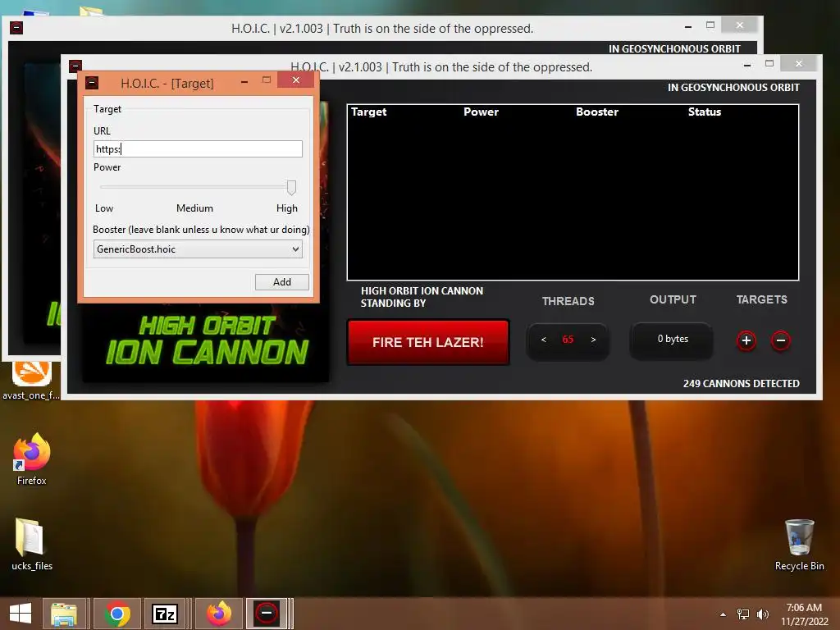Select the Recycle Bin icon
Screen dimensions: 840x630
[x=799, y=546]
